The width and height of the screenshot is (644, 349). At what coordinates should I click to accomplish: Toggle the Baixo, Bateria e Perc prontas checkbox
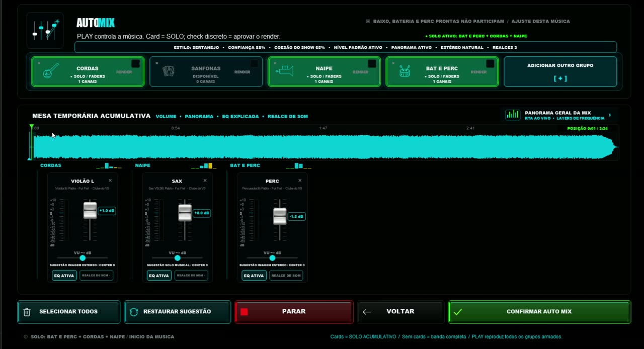pos(368,21)
